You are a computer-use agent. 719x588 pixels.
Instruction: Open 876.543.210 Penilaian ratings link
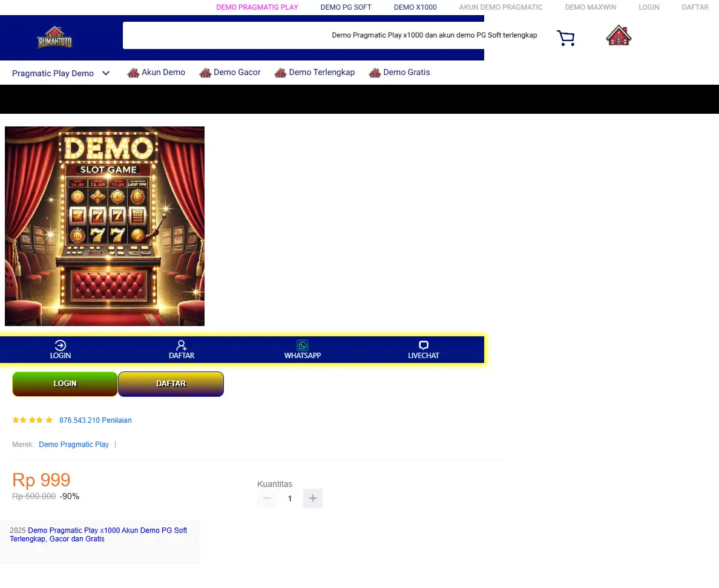(96, 420)
